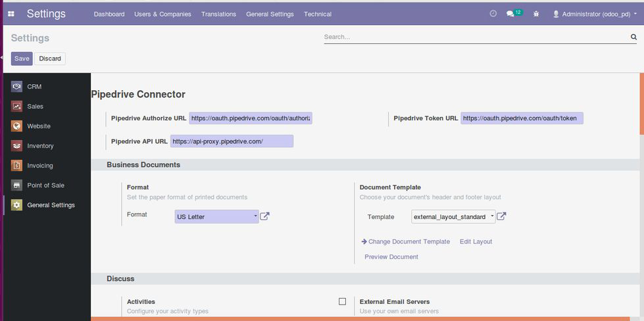Click the Pipedrive Token URL field
644x321 pixels.
coord(522,118)
